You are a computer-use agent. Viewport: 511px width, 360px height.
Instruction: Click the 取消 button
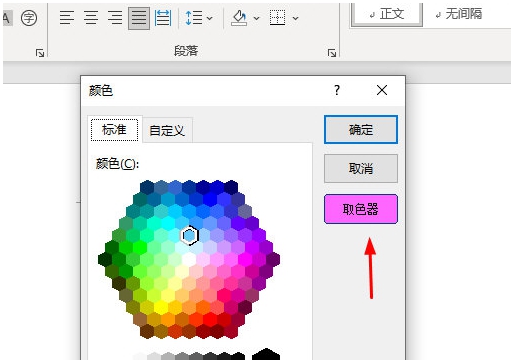point(361,168)
